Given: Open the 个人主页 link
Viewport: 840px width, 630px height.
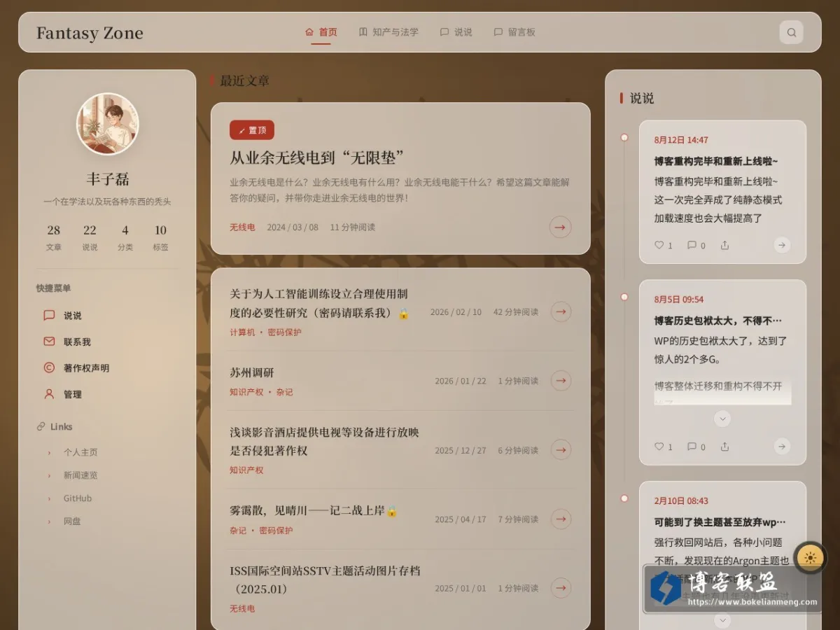Looking at the screenshot, I should click(80, 452).
